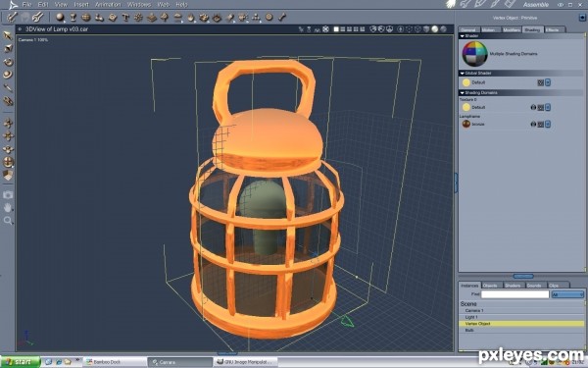Switch to Assemble room hand icon
588x368 pixels.
coord(451,4)
